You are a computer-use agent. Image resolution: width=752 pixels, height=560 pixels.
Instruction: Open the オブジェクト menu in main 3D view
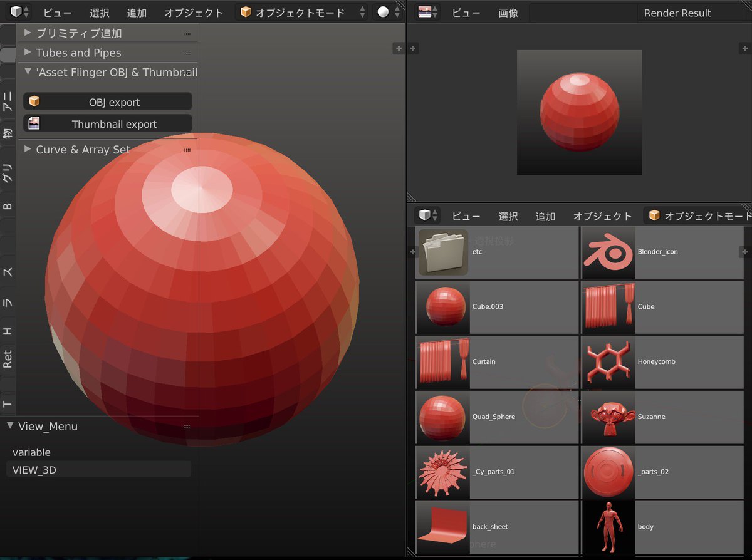[194, 13]
